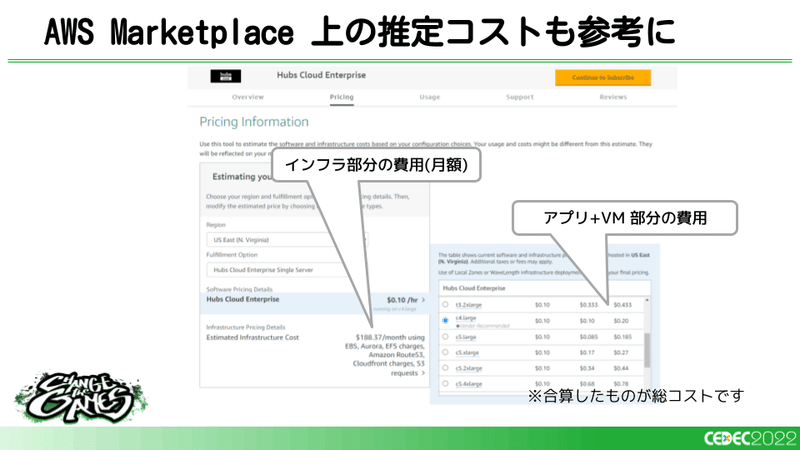
Task: Click the c5.4xlarge instance type link
Action: (x=469, y=384)
